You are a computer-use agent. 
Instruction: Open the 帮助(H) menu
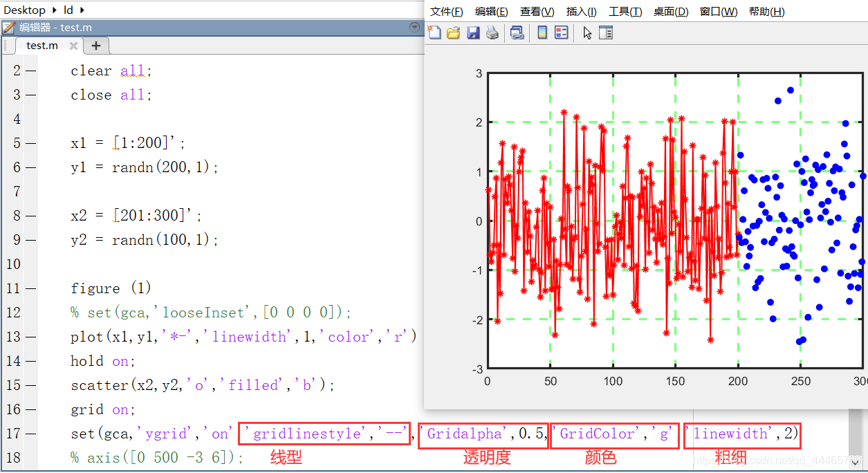(767, 12)
